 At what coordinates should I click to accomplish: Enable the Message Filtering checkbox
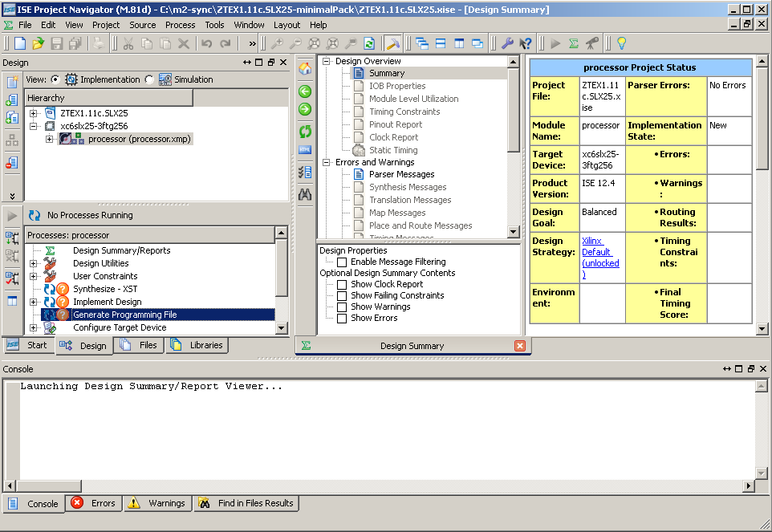tap(343, 262)
